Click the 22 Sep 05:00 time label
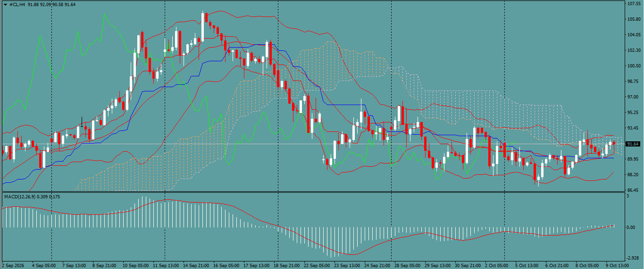The height and width of the screenshot is (269, 644). [x=317, y=266]
